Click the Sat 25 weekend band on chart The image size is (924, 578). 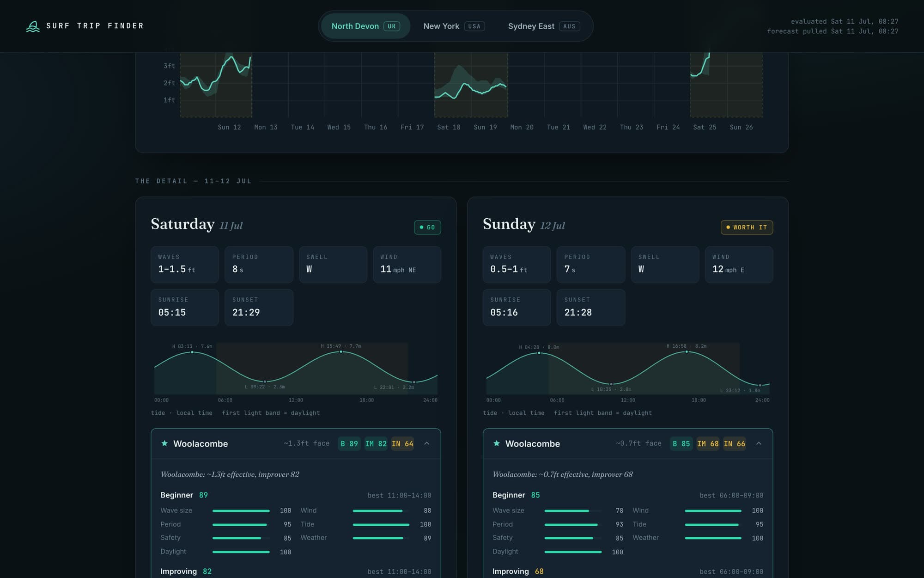click(726, 85)
